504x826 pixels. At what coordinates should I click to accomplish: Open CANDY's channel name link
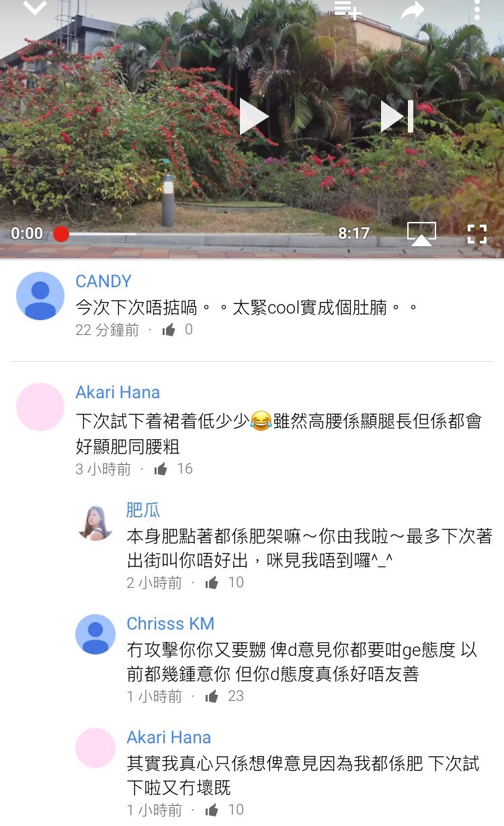103,281
